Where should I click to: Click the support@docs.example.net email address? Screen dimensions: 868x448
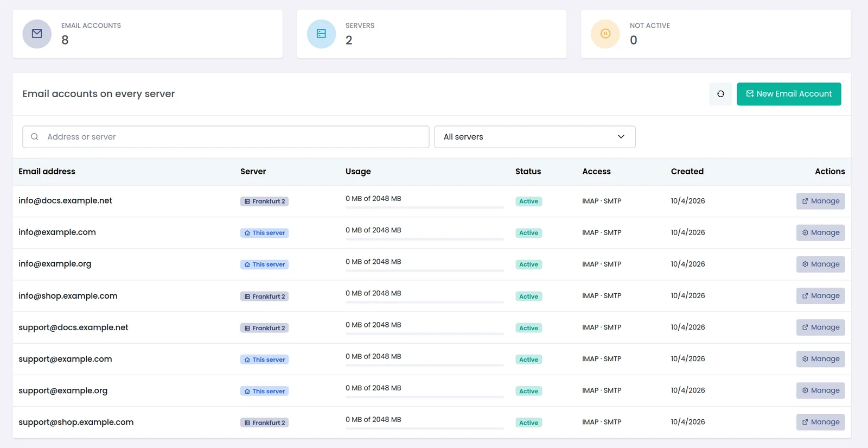73,327
